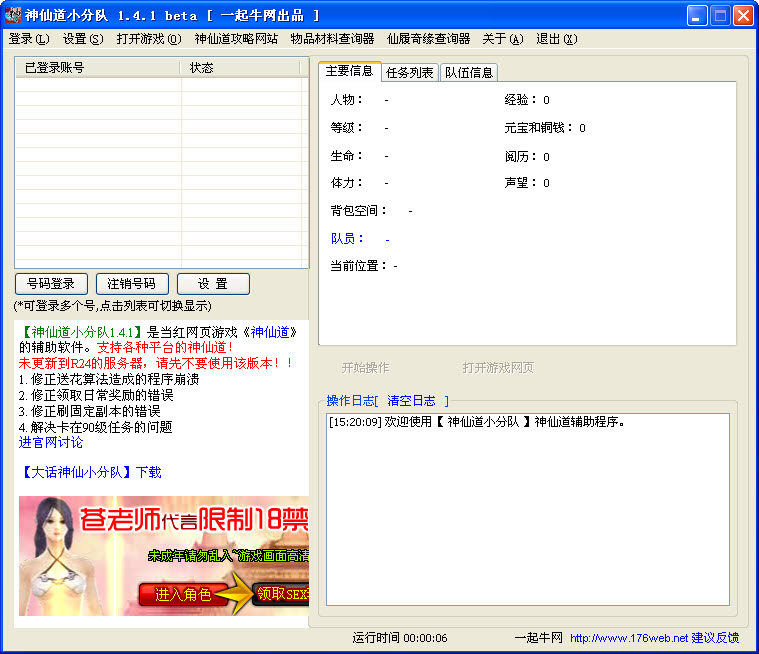Click the 队员: blue label

click(x=347, y=239)
